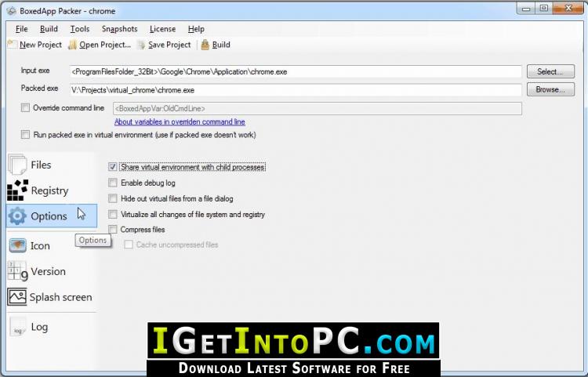
Task: Maximize the BoxedApp Packer window
Action: click(x=544, y=9)
